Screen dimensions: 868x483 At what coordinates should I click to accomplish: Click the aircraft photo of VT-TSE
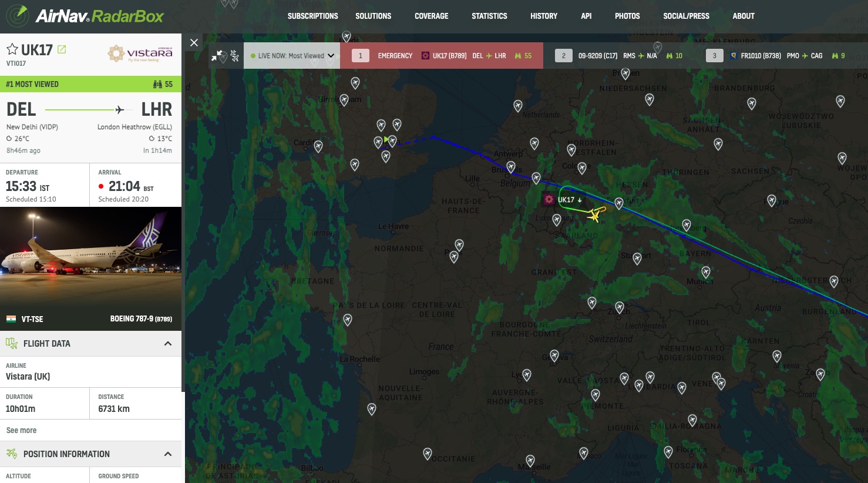coord(90,257)
